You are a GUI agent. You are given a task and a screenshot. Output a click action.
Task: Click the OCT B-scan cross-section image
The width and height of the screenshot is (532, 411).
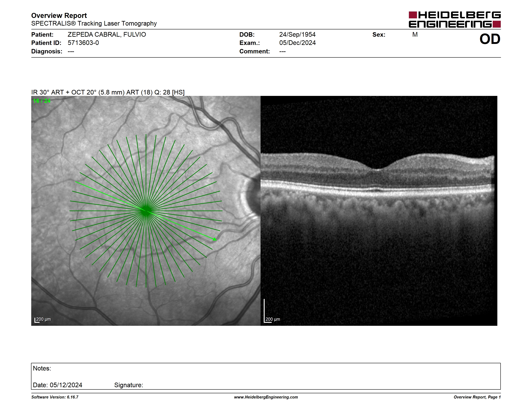click(x=379, y=211)
